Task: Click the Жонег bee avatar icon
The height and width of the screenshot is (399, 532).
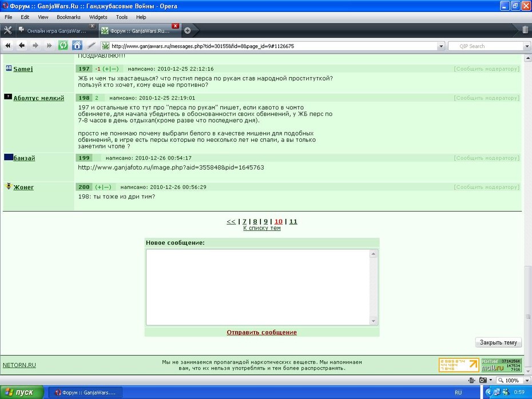Action: 9,186
